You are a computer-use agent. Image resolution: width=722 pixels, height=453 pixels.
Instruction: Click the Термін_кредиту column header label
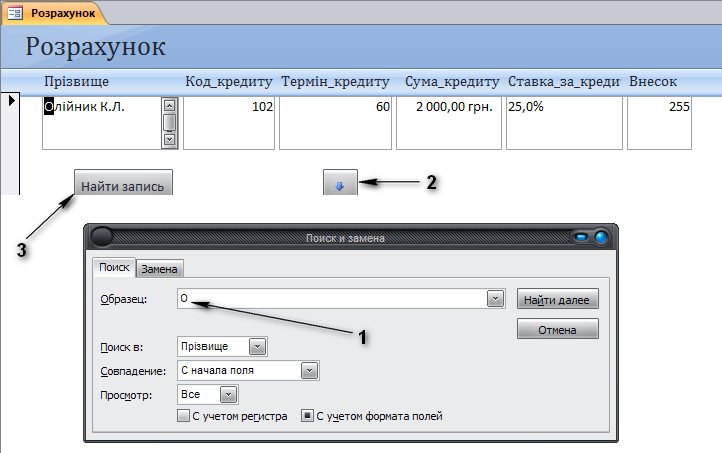[335, 82]
